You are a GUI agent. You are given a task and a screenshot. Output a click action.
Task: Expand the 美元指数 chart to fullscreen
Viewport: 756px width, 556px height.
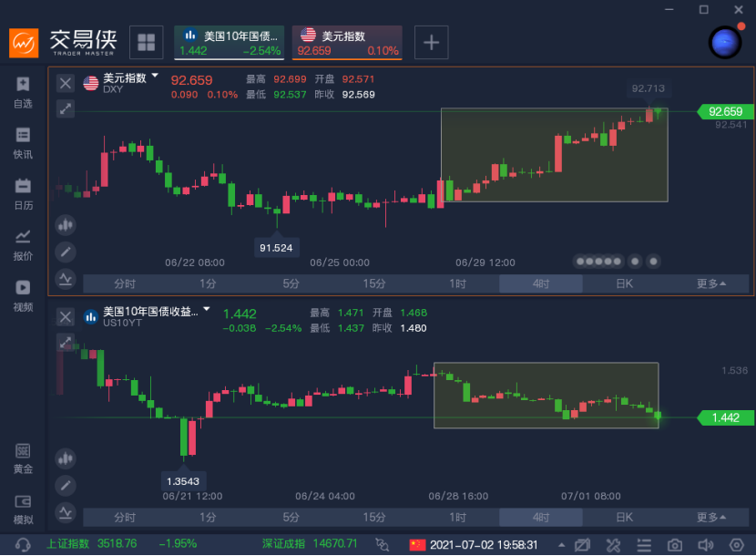point(66,108)
